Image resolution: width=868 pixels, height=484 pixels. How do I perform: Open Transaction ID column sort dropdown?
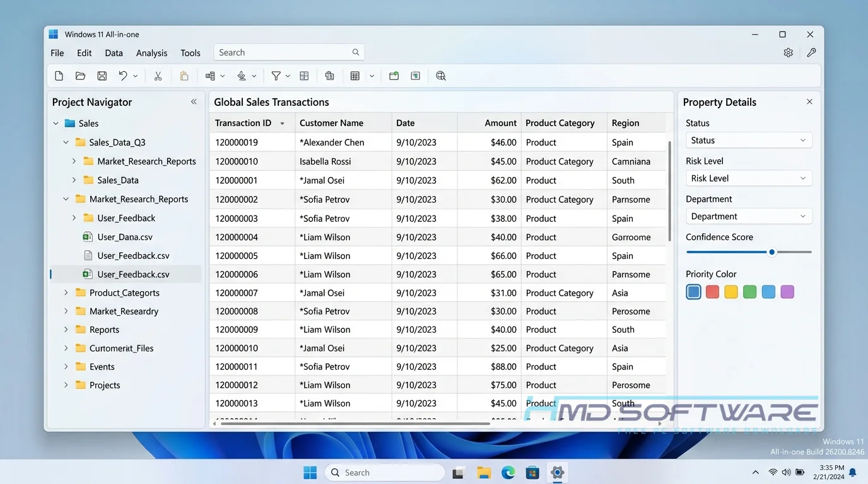pos(283,124)
